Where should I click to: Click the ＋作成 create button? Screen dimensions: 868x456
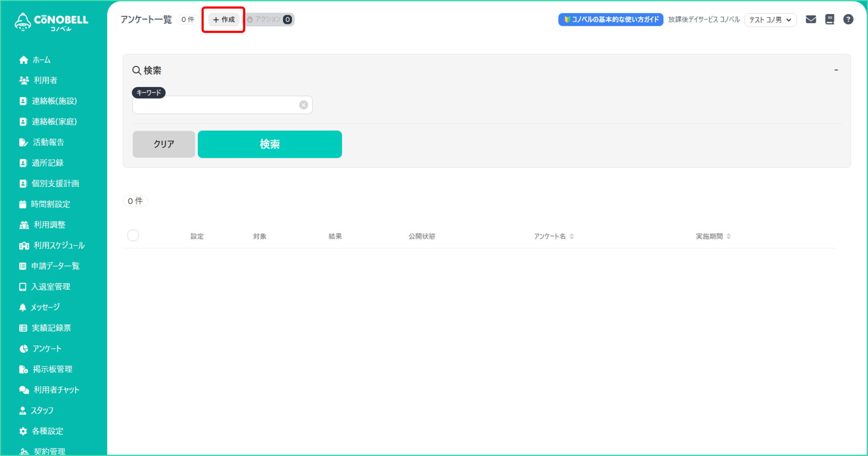pyautogui.click(x=224, y=20)
